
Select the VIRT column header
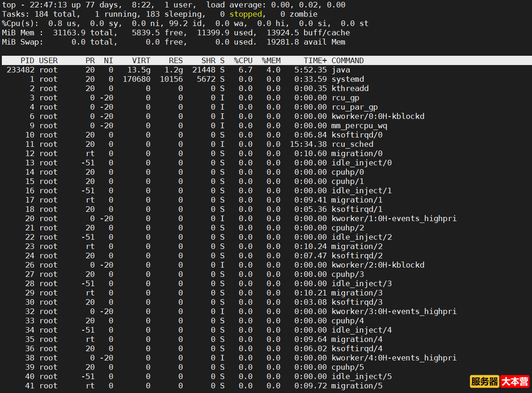(x=141, y=60)
